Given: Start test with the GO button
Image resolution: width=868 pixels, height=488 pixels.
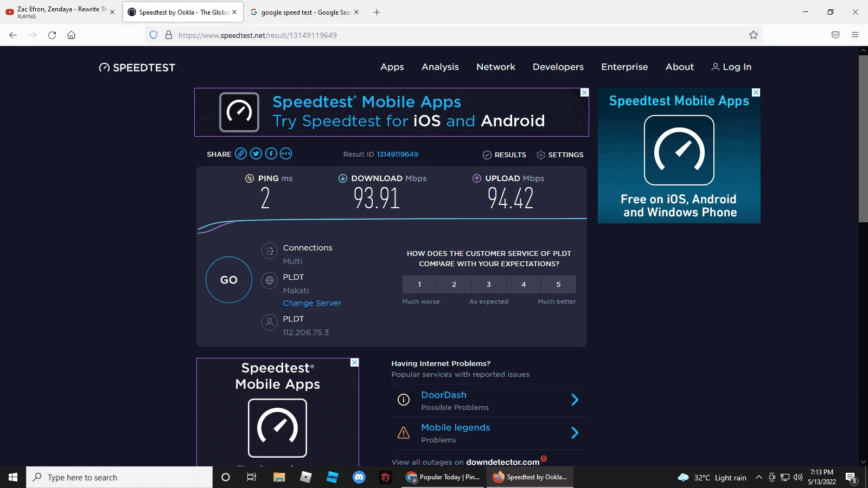Looking at the screenshot, I should (x=229, y=280).
